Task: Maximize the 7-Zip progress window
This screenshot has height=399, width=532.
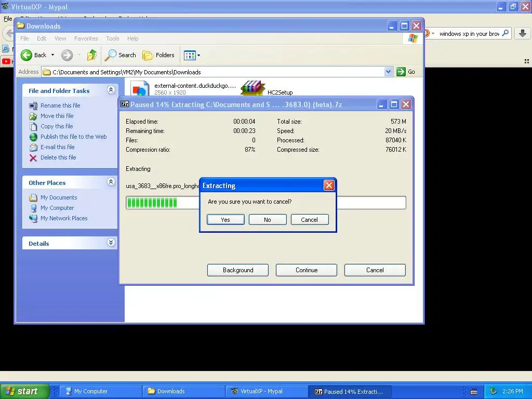Action: [394, 104]
